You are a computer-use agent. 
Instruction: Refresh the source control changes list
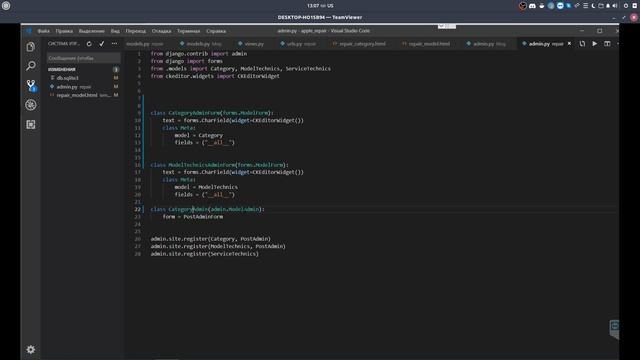pos(89,44)
